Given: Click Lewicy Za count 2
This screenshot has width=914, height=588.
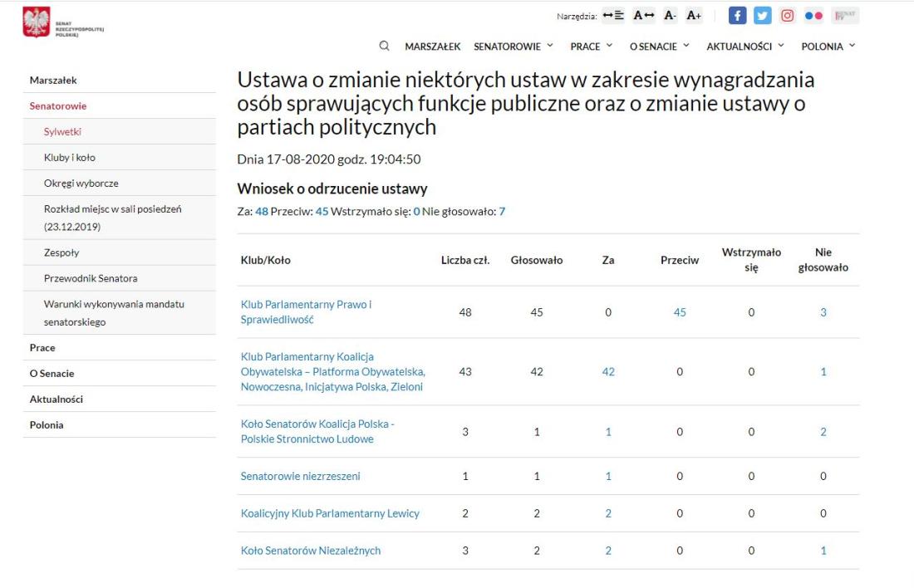Looking at the screenshot, I should tap(608, 513).
